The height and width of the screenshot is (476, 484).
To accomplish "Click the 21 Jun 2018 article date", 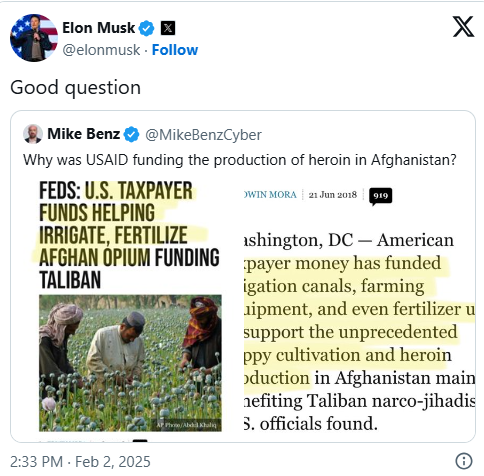I will click(333, 195).
